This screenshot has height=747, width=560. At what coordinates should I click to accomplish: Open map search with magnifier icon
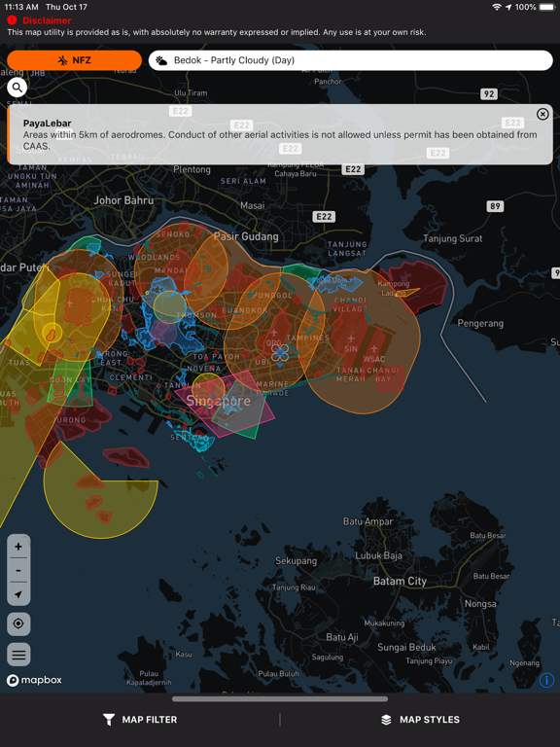pos(17,88)
